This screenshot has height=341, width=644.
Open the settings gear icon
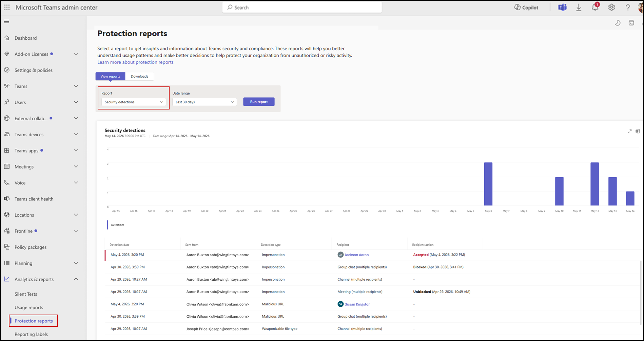611,7
